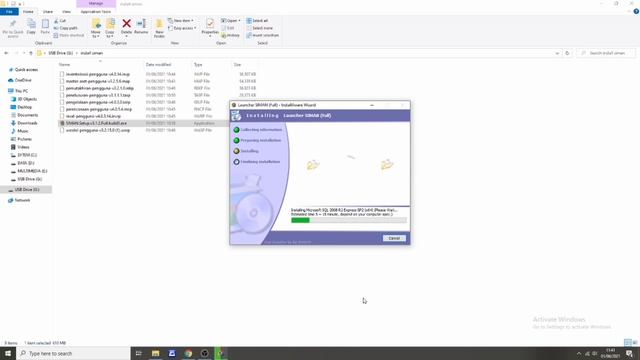Cut the selected file via ribbon
This screenshot has width=640, height=360.
pyautogui.click(x=60, y=21)
